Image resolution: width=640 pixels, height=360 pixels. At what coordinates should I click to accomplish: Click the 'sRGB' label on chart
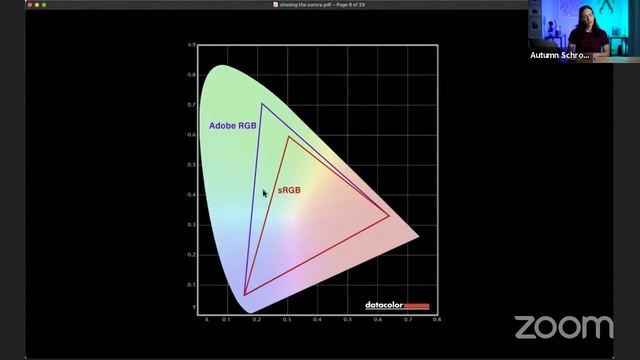click(289, 190)
